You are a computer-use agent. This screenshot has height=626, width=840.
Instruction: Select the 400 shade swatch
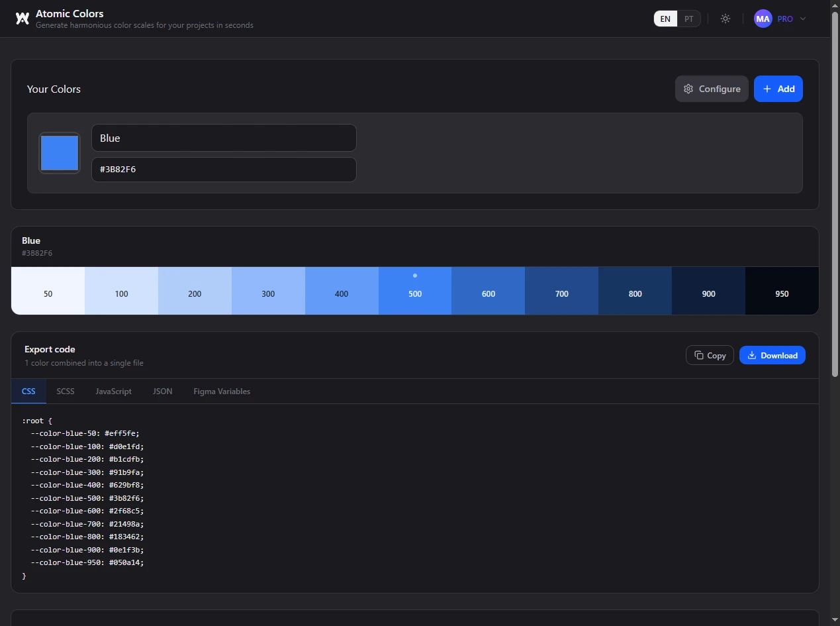[342, 291]
